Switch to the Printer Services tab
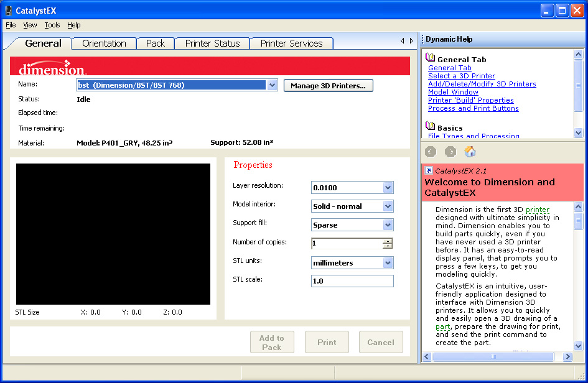This screenshot has height=383, width=588. coord(291,44)
